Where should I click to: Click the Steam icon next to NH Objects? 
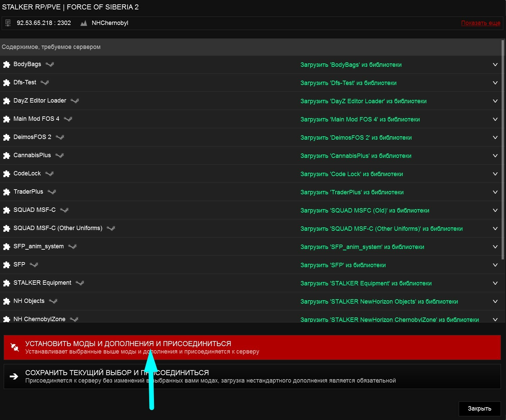pos(53,301)
